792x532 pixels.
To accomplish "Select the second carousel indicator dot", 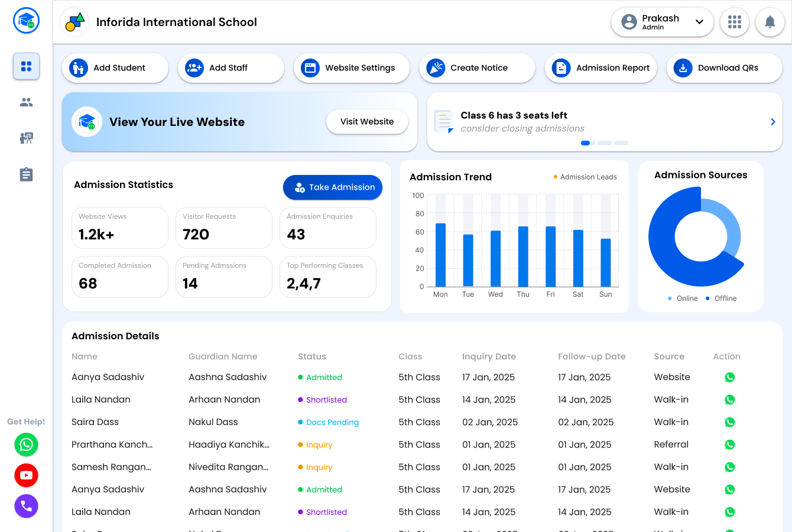I will [604, 143].
